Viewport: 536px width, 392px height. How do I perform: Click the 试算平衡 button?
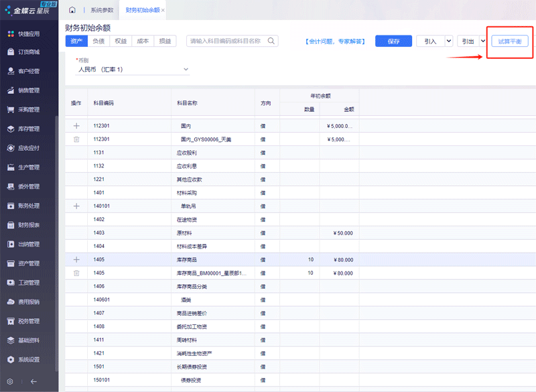pyautogui.click(x=510, y=42)
